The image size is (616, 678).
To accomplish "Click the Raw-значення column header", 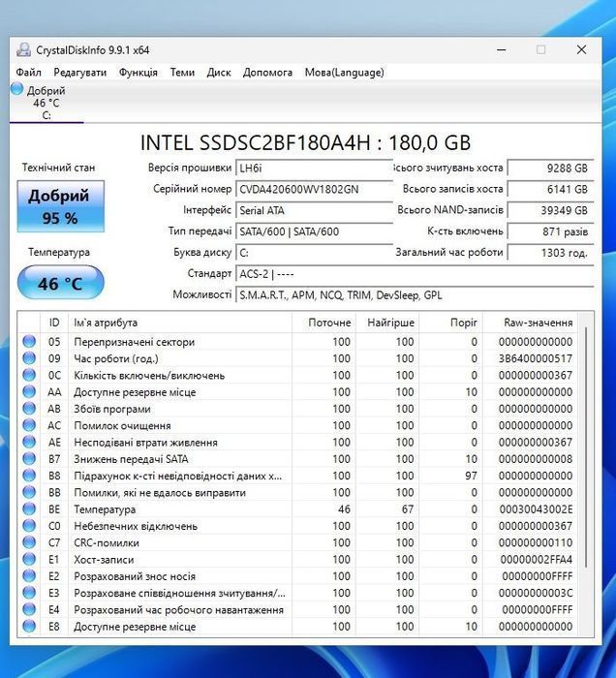I will pyautogui.click(x=531, y=323).
